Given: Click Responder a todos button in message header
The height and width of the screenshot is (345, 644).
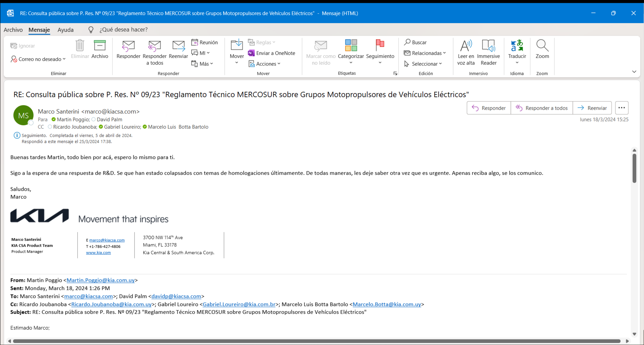Looking at the screenshot, I should [541, 108].
